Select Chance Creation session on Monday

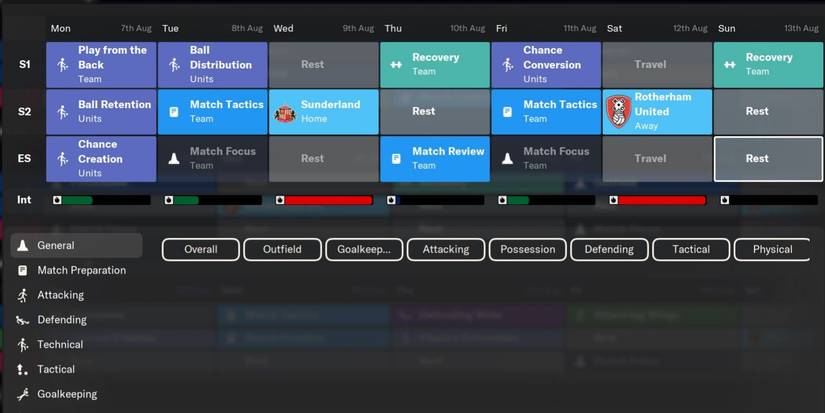tap(101, 159)
